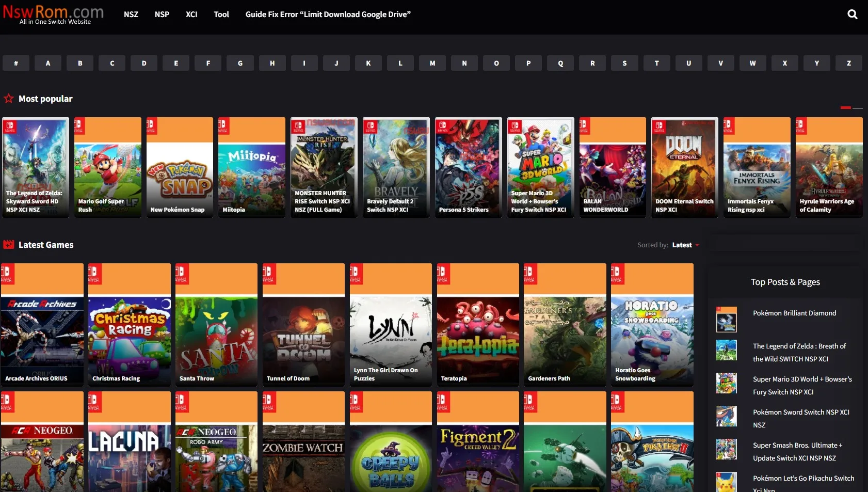Viewport: 868px width, 492px height.
Task: Filter games by letter S
Action: (x=624, y=63)
